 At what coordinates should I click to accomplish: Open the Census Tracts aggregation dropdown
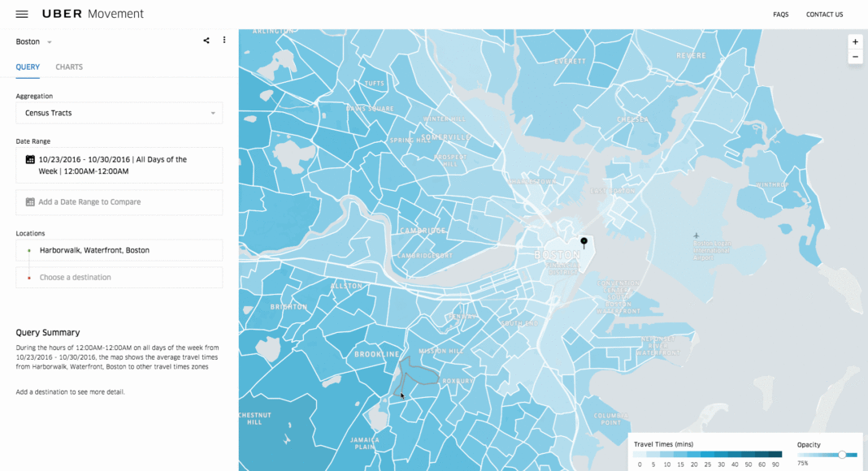(x=119, y=113)
